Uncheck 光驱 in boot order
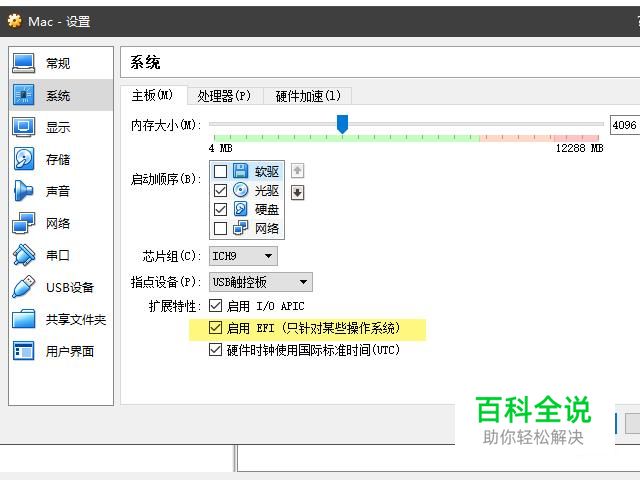 [220, 190]
